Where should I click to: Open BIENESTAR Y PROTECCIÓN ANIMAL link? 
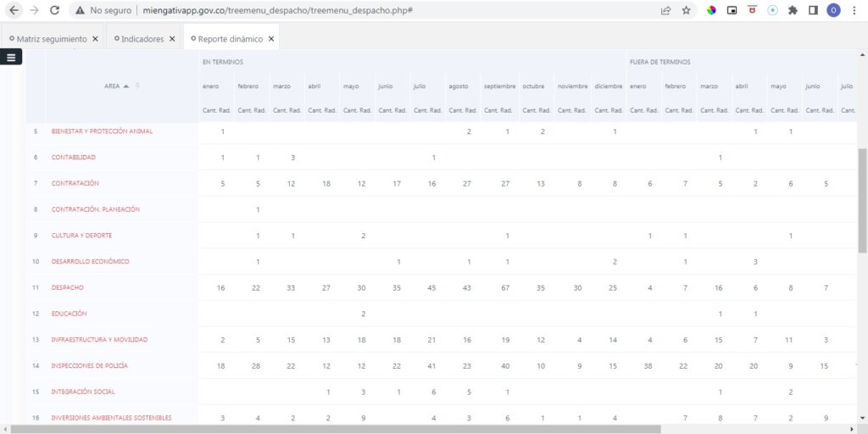[x=102, y=131]
